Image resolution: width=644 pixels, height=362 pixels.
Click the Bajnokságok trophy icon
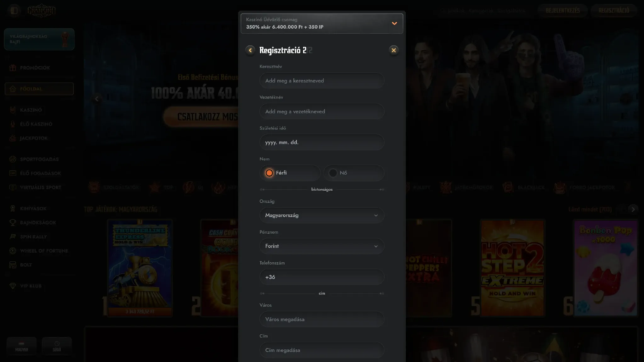point(13,223)
